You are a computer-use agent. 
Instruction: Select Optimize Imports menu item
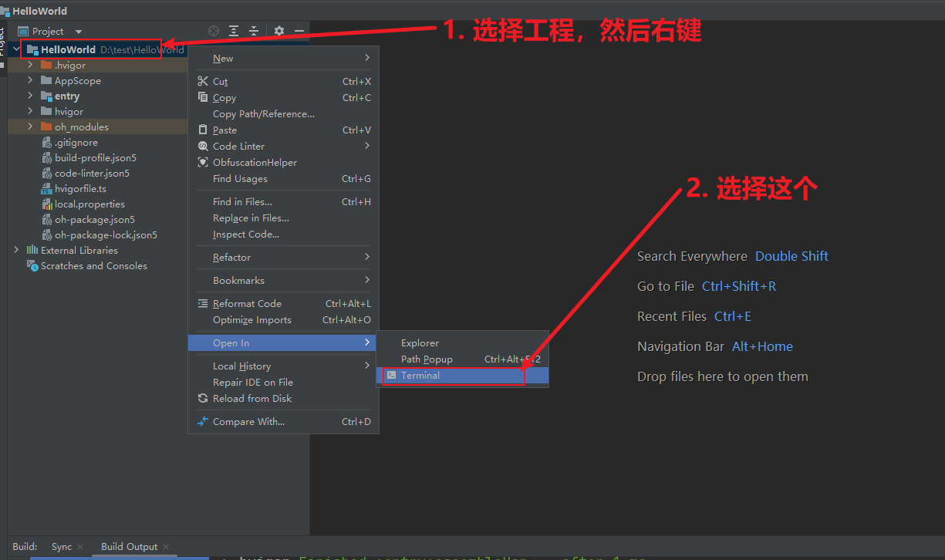[283, 319]
